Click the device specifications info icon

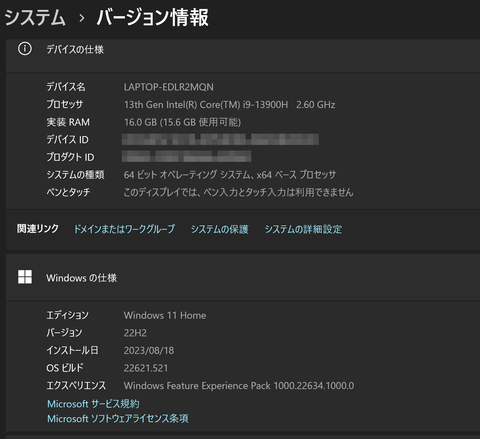pos(25,49)
